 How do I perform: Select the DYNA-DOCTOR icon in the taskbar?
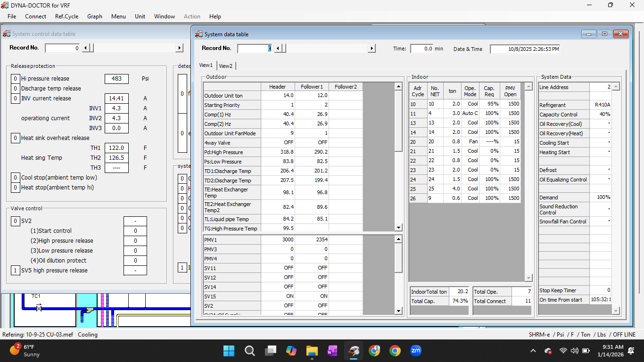pos(353,351)
